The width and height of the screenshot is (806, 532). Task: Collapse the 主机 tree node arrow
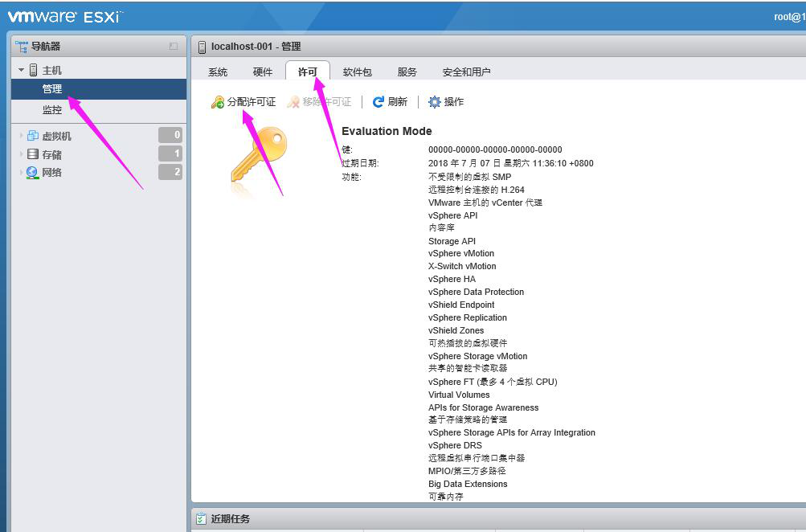pos(21,70)
